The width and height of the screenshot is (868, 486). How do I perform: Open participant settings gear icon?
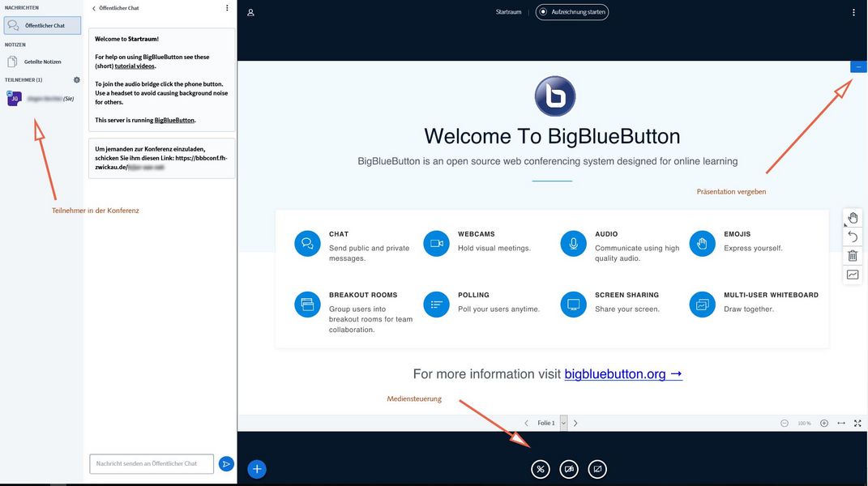click(77, 79)
